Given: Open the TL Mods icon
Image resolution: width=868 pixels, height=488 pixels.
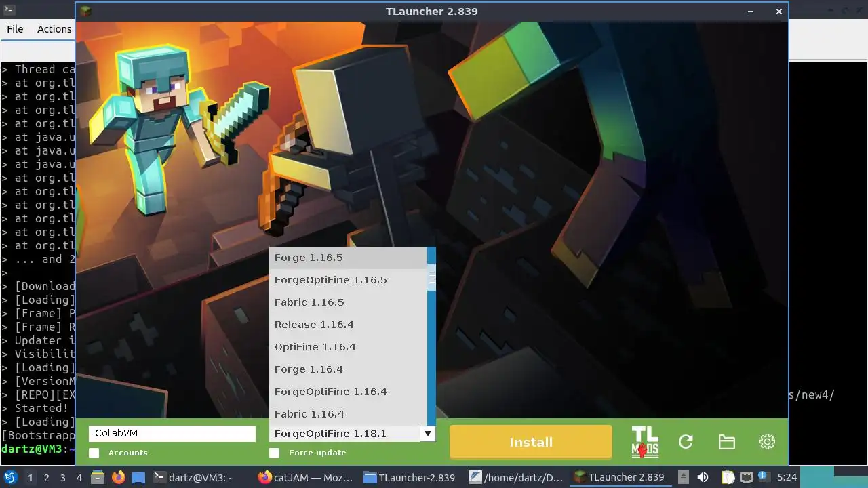Looking at the screenshot, I should pyautogui.click(x=645, y=442).
